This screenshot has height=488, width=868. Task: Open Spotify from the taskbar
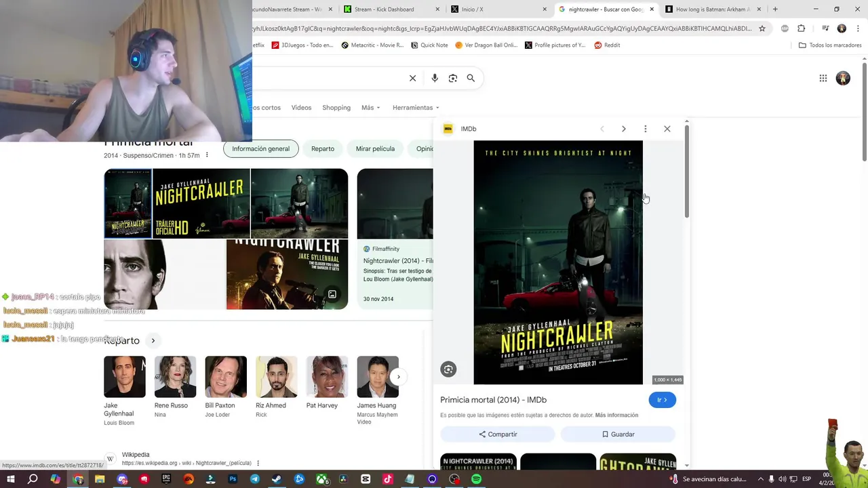476,479
